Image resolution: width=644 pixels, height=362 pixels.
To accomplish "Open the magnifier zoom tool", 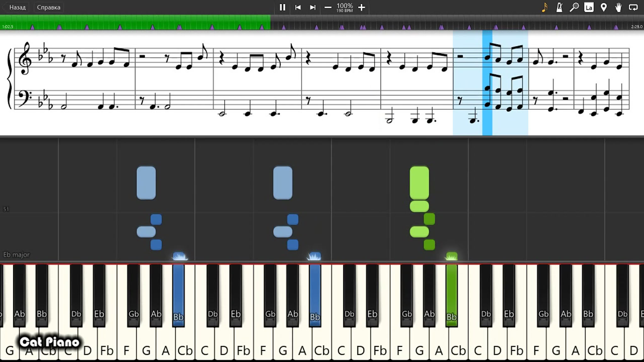I will pos(574,7).
